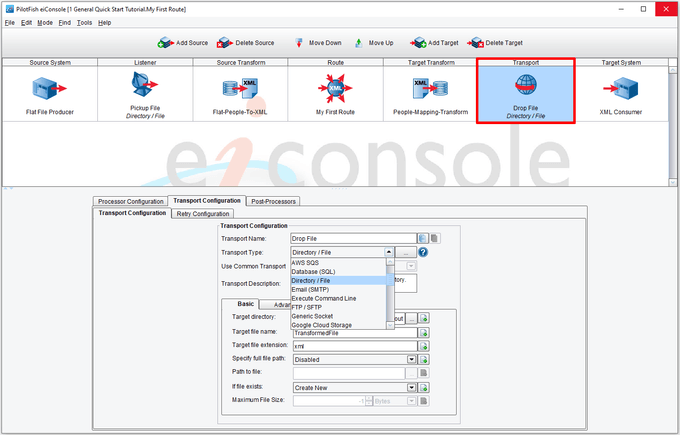Choose AWS SQS from transport type list

click(x=338, y=262)
